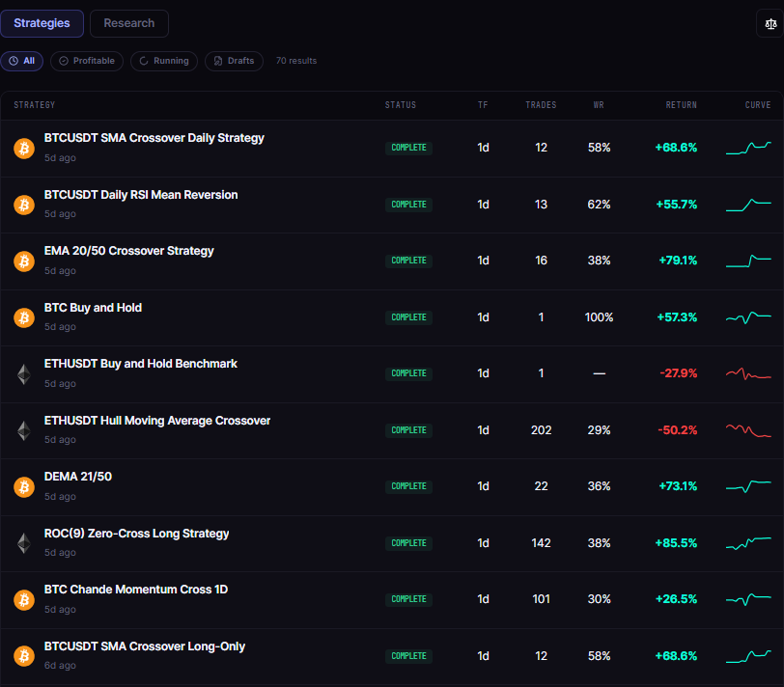
Task: Select the All filter chip
Action: tap(22, 61)
